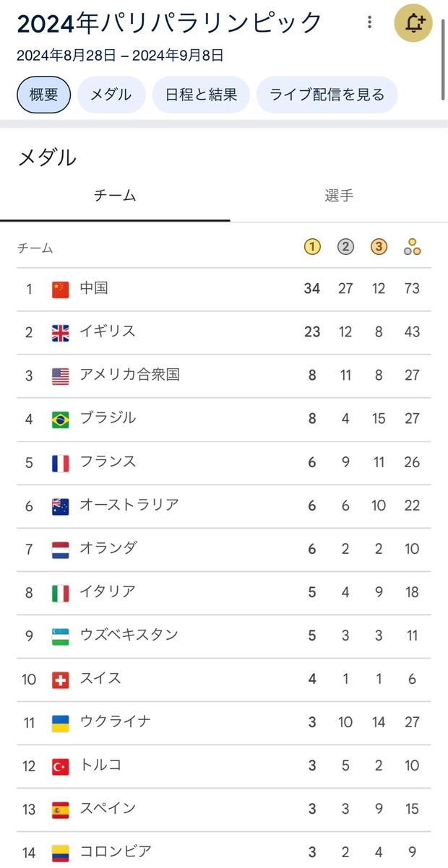Click the gold medal column icon

point(311,248)
